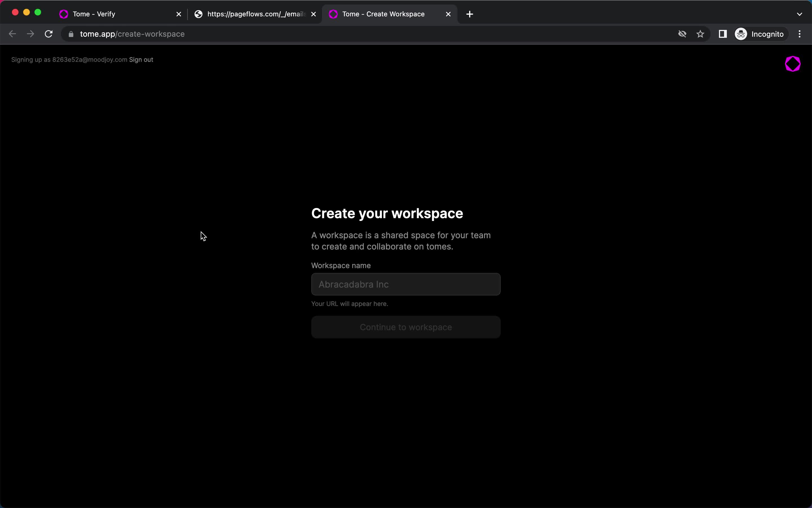
Task: Open a new tab with the plus button
Action: [470, 14]
